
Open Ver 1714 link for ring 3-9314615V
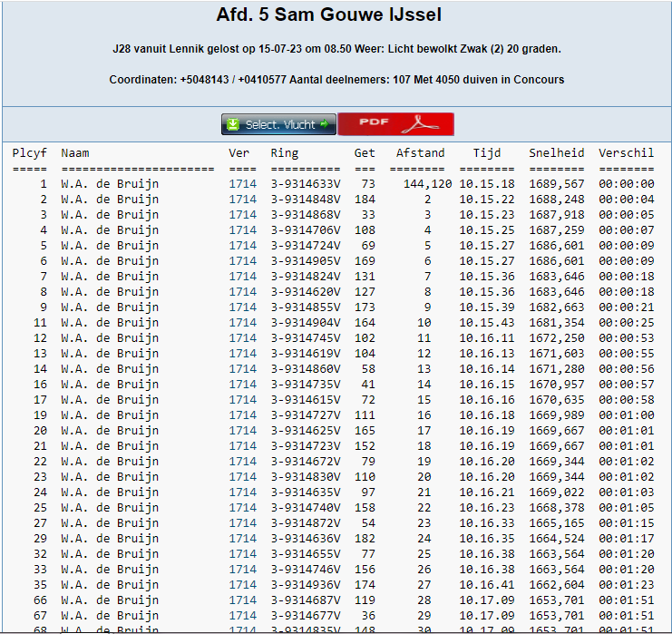click(242, 400)
